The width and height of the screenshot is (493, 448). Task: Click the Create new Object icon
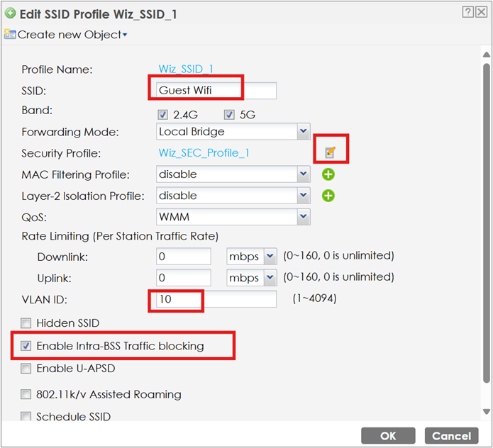(x=10, y=34)
